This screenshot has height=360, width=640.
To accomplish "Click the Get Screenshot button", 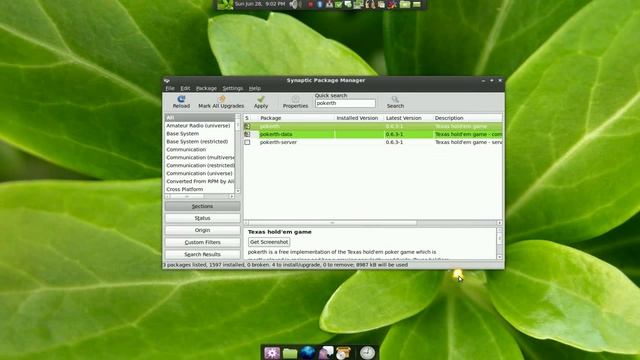I will 269,242.
